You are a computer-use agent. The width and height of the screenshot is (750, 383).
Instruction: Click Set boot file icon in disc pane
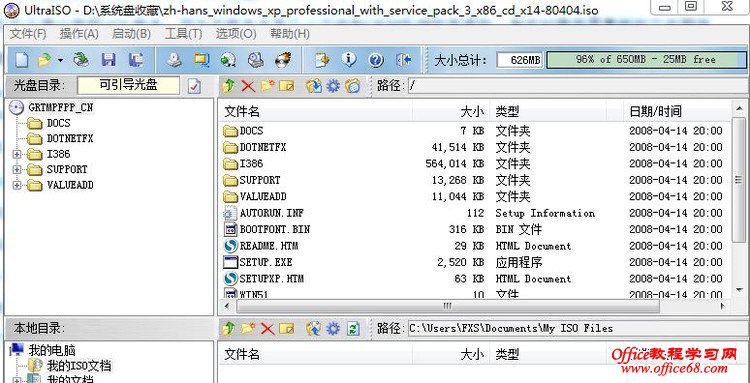(353, 86)
